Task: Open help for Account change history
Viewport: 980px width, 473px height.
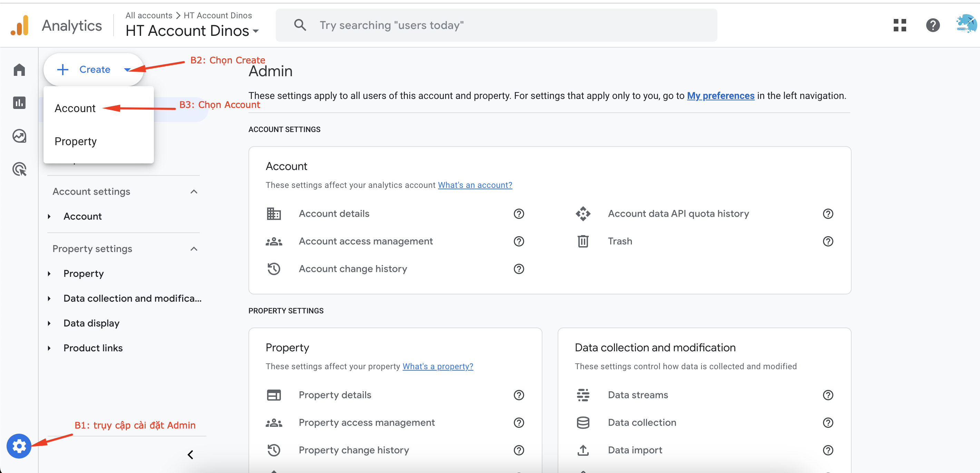Action: [x=519, y=269]
